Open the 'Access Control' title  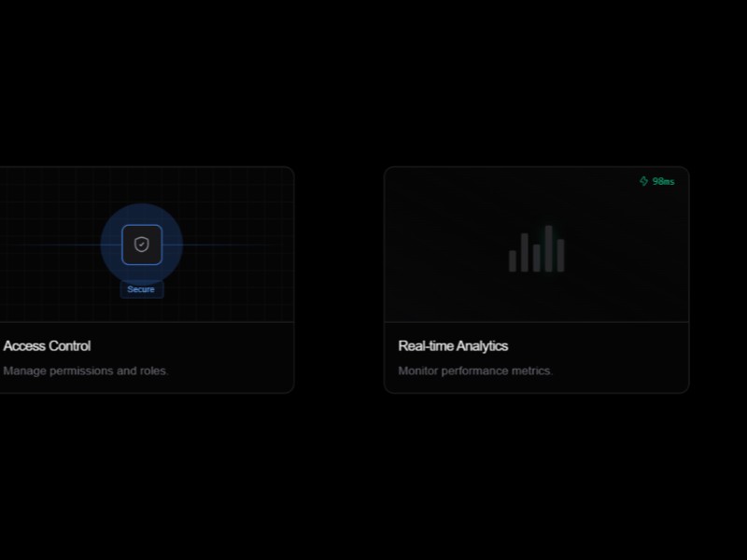pyautogui.click(x=47, y=346)
